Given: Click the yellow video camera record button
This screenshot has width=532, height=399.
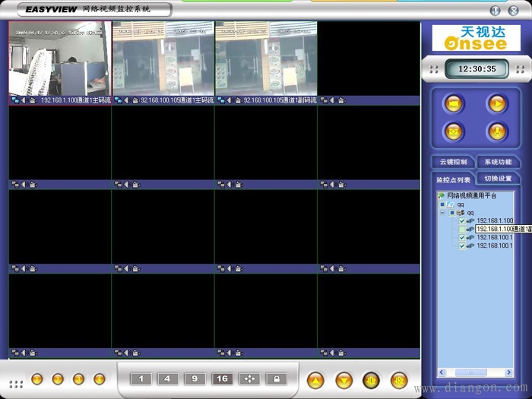Looking at the screenshot, I should tap(454, 103).
